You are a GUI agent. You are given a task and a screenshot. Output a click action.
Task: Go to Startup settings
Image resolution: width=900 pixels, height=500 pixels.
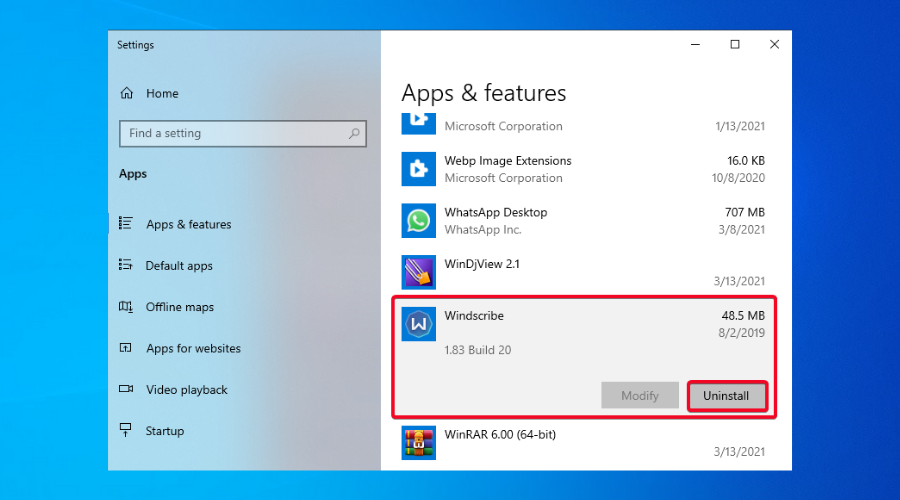[x=165, y=431]
